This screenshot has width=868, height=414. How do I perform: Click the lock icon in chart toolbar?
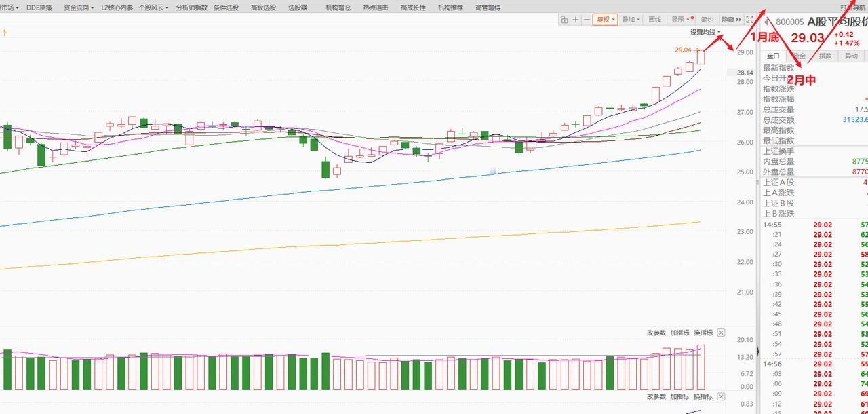coord(564,20)
